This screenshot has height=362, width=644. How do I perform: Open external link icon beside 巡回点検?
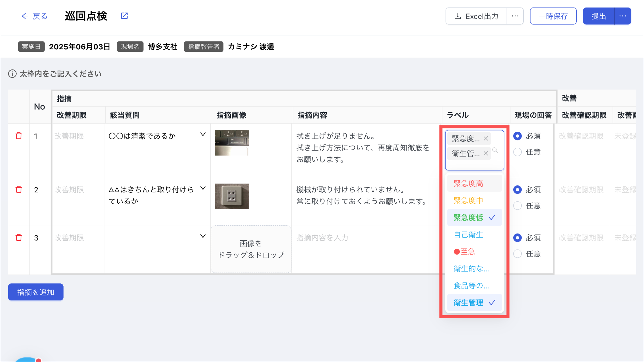125,16
